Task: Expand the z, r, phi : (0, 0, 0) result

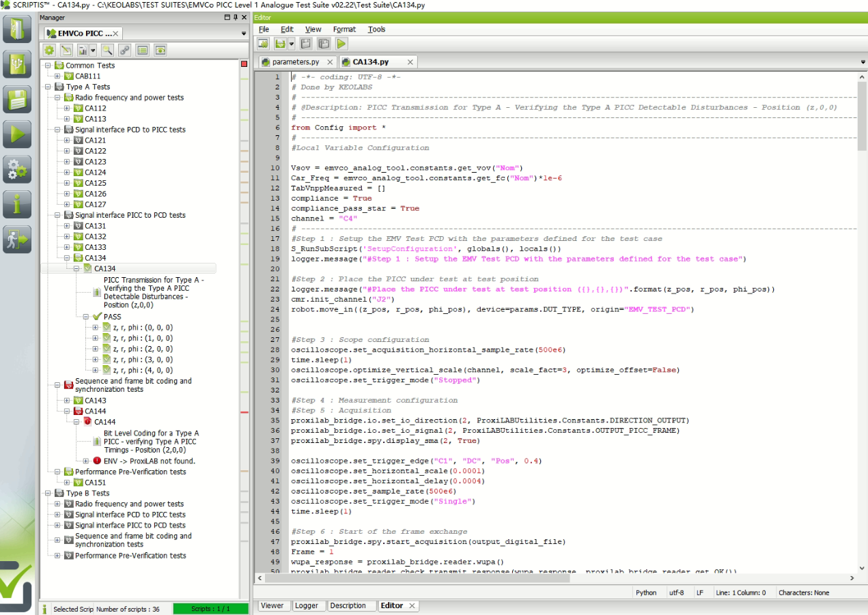Action: [x=96, y=328]
